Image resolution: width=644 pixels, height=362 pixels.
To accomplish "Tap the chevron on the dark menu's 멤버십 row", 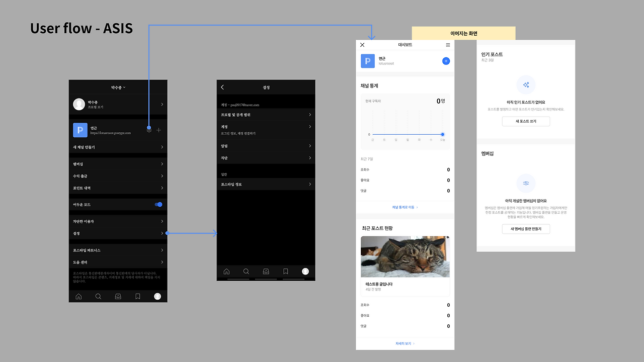I will 162,164.
